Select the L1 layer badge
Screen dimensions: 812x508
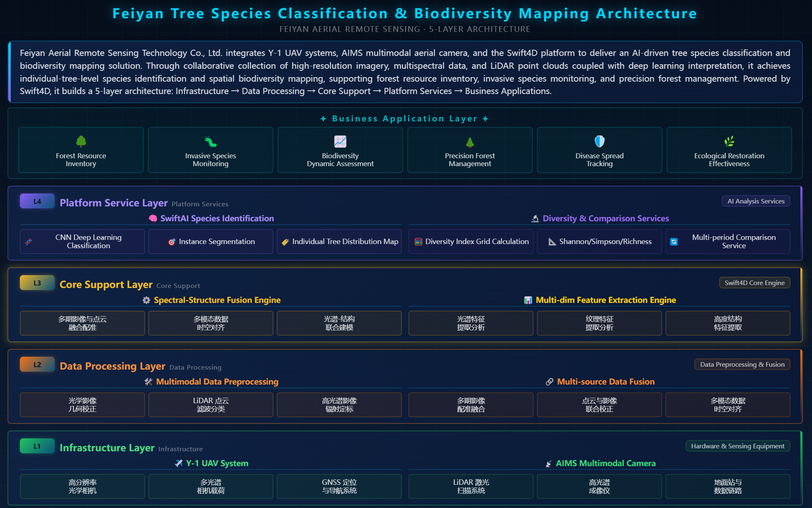click(x=37, y=446)
